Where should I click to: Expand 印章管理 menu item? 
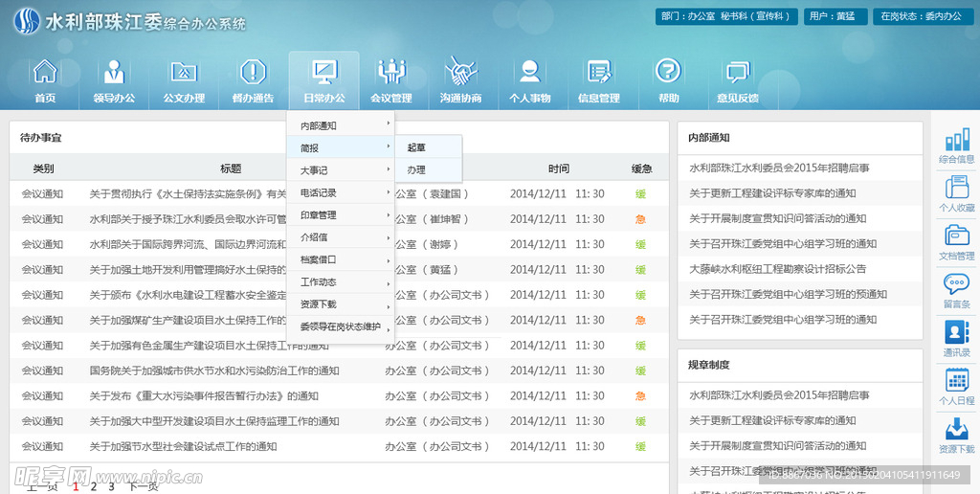pos(341,215)
